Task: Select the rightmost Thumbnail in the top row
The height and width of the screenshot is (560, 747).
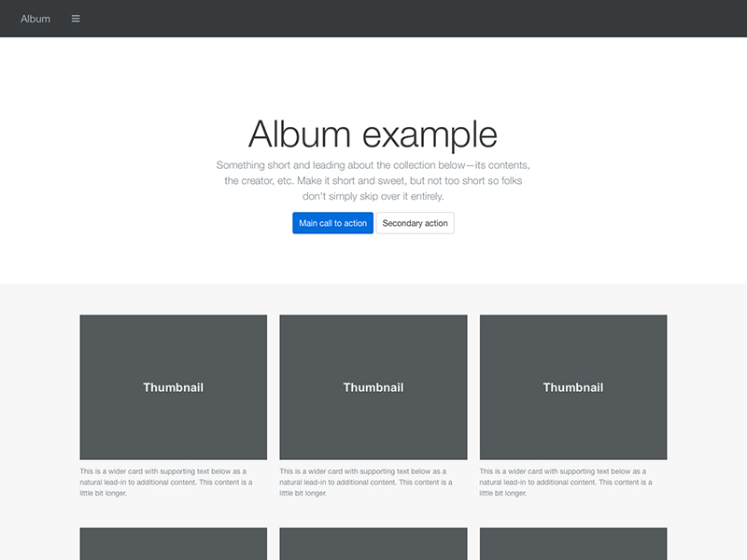Action: [x=572, y=386]
